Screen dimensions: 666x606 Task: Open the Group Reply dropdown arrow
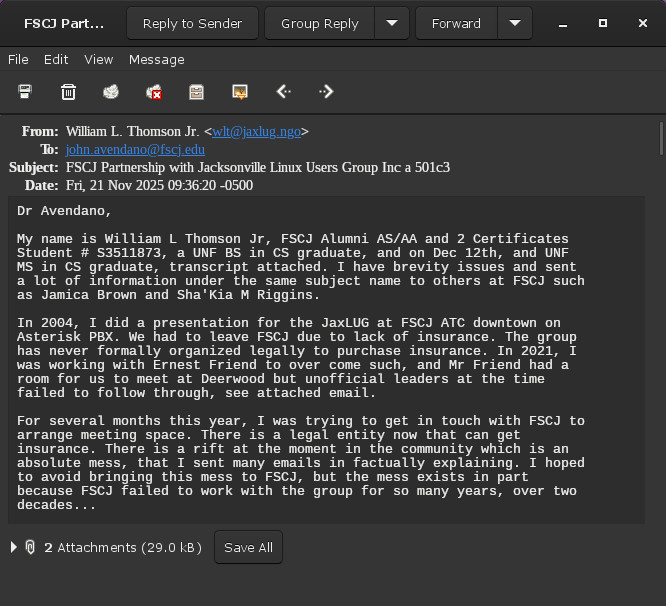(392, 23)
